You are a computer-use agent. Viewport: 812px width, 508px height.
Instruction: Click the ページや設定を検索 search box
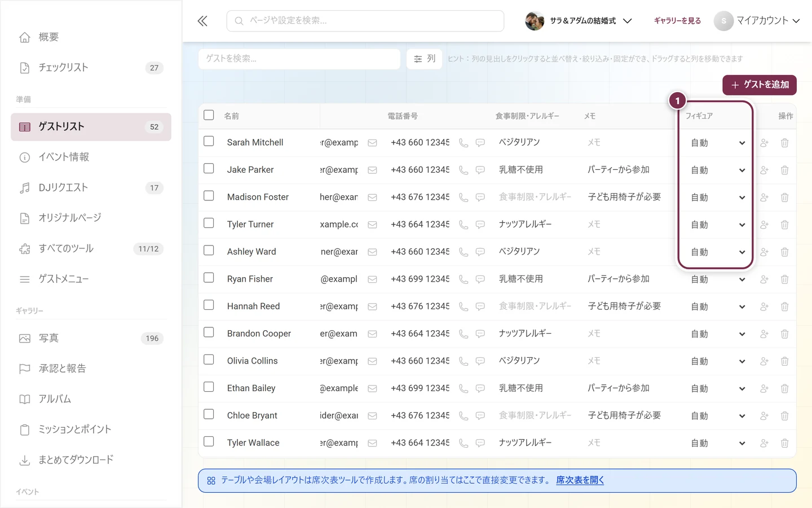(365, 21)
